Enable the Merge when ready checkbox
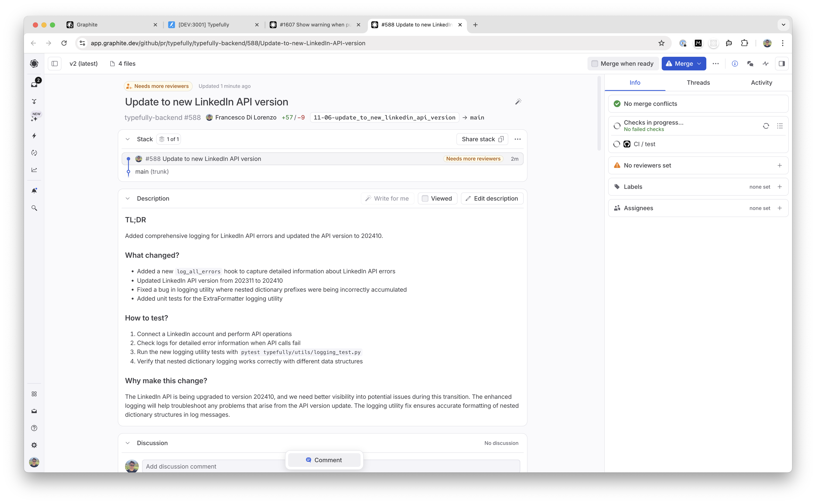Viewport: 816px width, 504px height. click(x=594, y=64)
